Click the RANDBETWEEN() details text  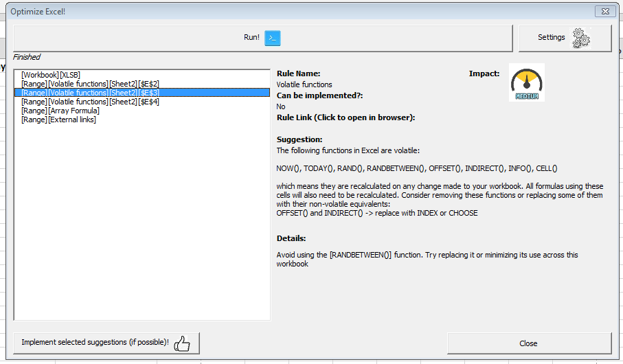427,259
